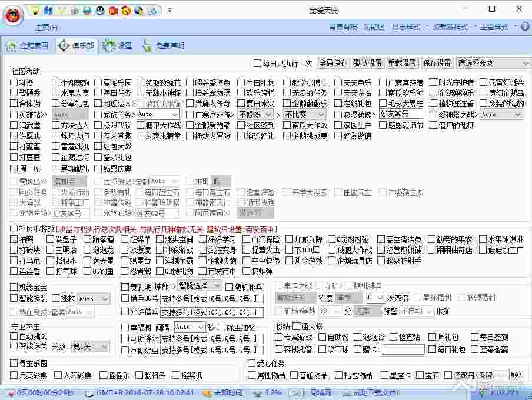Click the orange smiley face toolbar icon
The height and width of the screenshot is (400, 532).
(x=126, y=11)
